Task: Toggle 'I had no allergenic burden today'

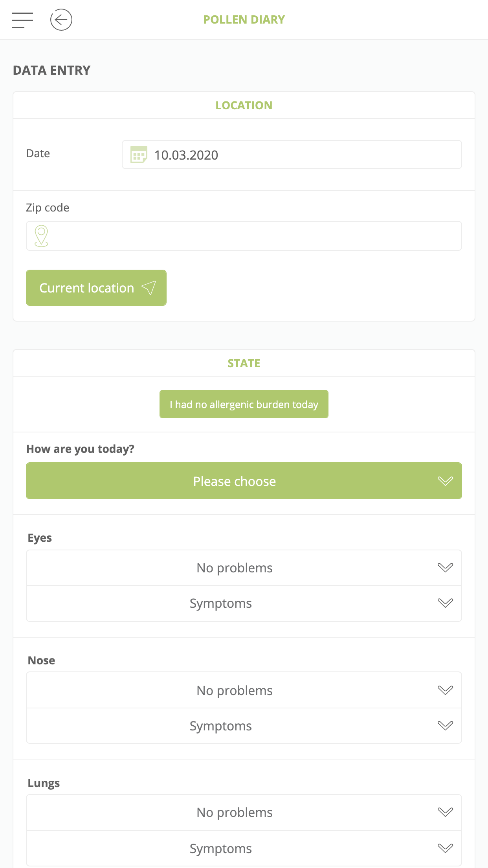Action: tap(244, 404)
